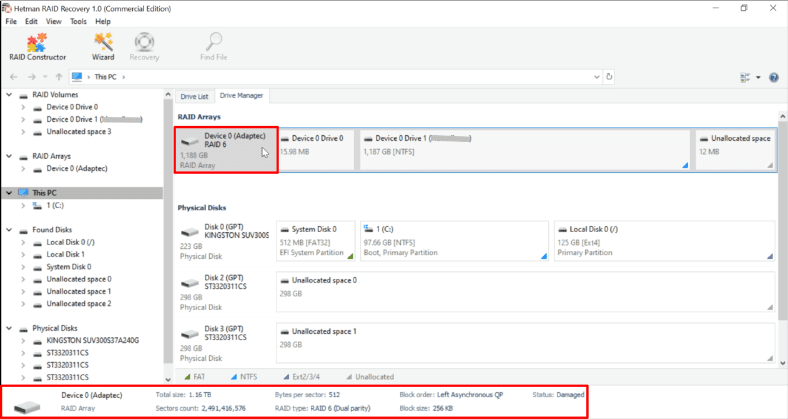Open the Find File search tool
The height and width of the screenshot is (419, 788).
[x=214, y=47]
